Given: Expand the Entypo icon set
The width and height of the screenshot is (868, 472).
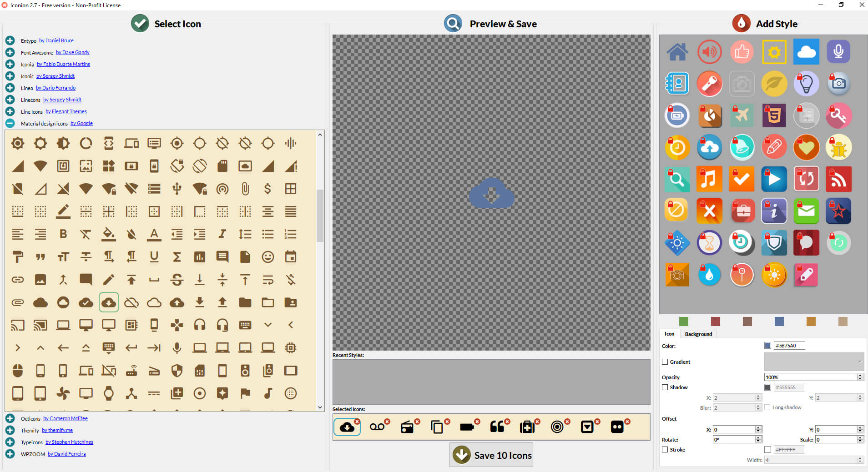Looking at the screenshot, I should tap(10, 40).
